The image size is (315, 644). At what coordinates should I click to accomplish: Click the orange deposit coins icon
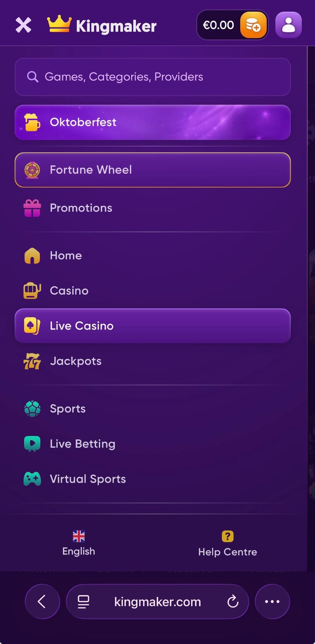pos(253,25)
